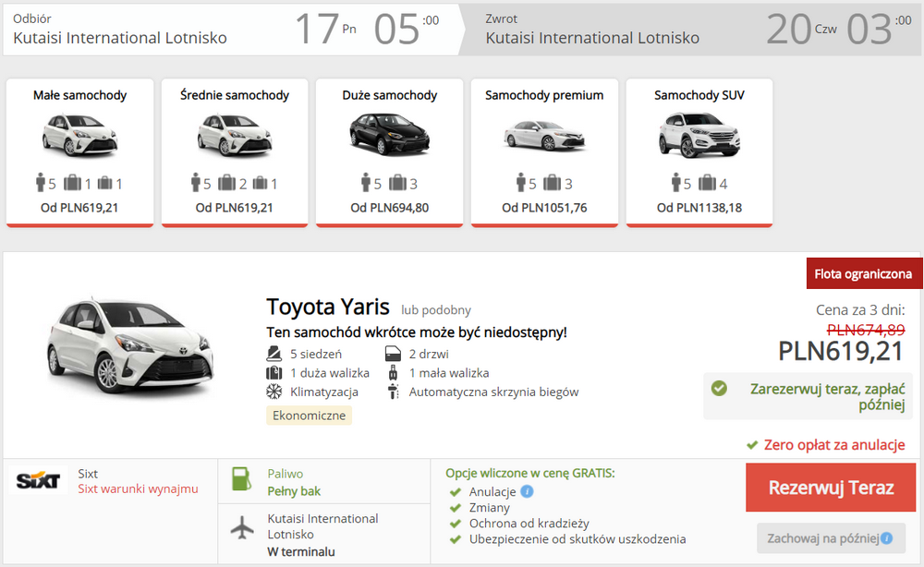Click the small bag icon beside 1 mała walizka
Image resolution: width=924 pixels, height=567 pixels.
coord(393,373)
